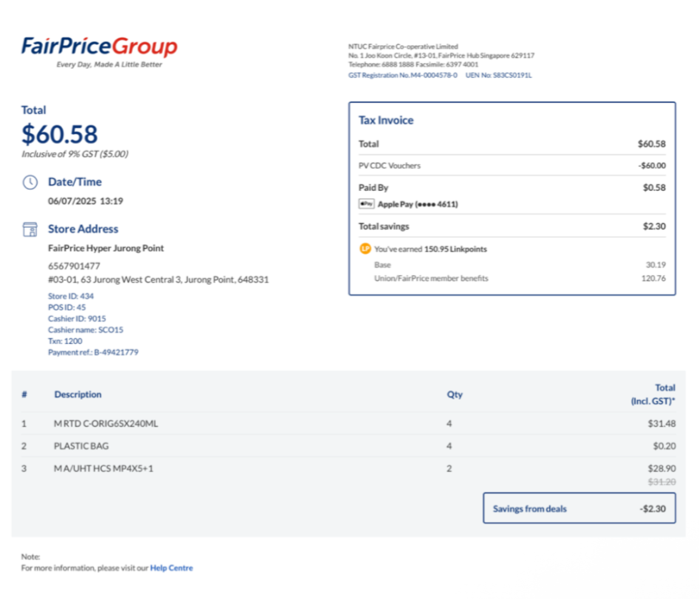700x599 pixels.
Task: Click the FairPrice Group logo
Action: pos(100,46)
